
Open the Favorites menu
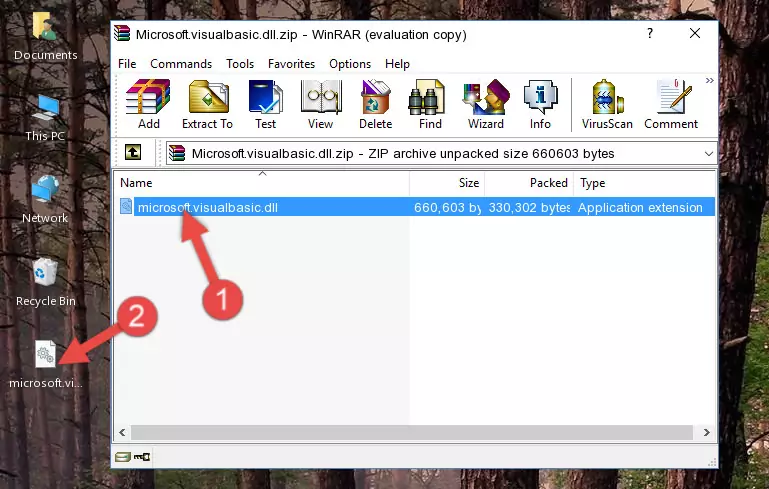pos(291,64)
